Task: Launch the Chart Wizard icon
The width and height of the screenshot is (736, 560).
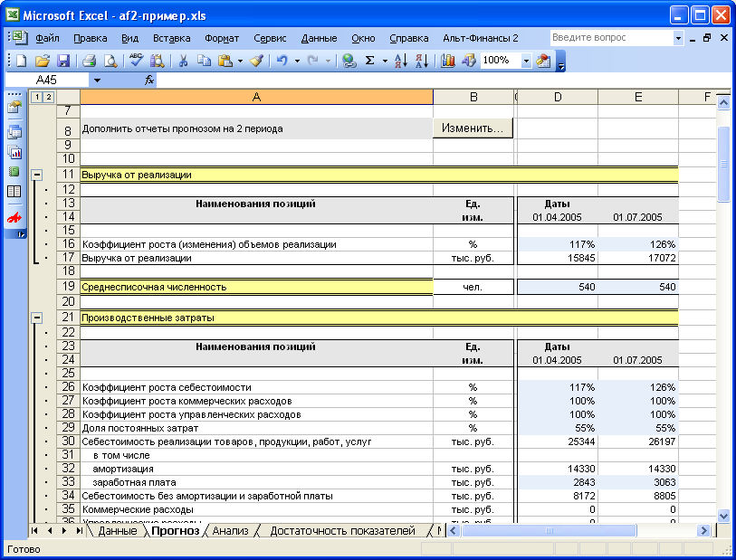Action: point(448,61)
